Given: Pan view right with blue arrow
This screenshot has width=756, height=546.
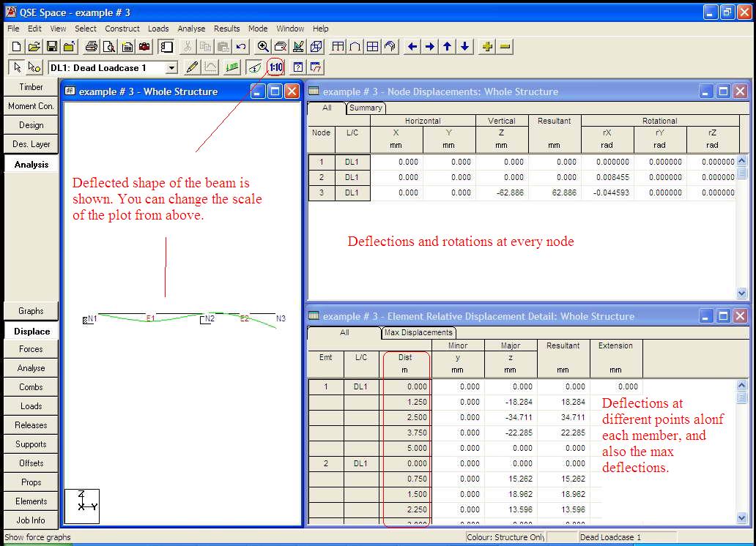Looking at the screenshot, I should coord(429,47).
